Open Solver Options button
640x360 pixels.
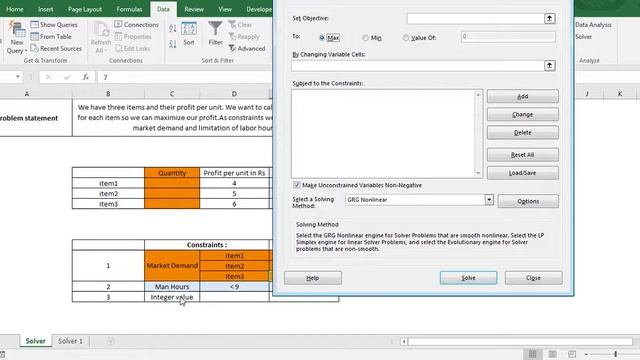pyautogui.click(x=528, y=201)
